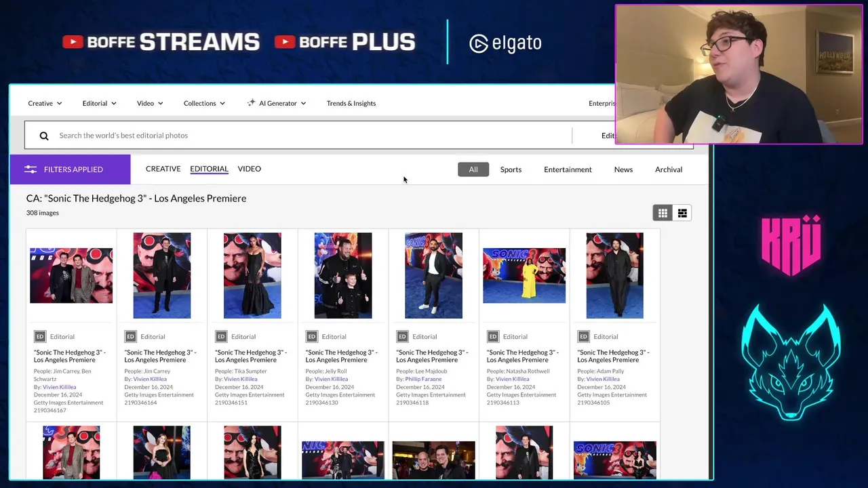Switch to the VIDEO tab
Image resolution: width=868 pixels, height=488 pixels.
pyautogui.click(x=249, y=169)
